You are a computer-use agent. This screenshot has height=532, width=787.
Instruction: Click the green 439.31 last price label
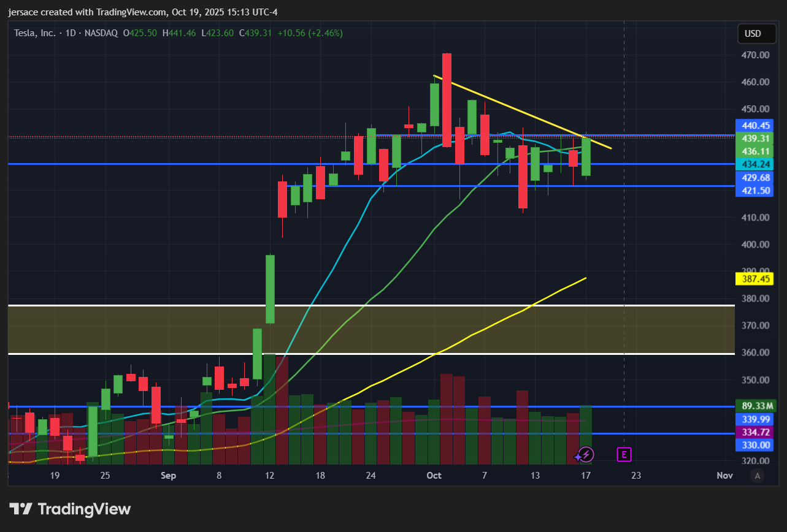click(756, 138)
